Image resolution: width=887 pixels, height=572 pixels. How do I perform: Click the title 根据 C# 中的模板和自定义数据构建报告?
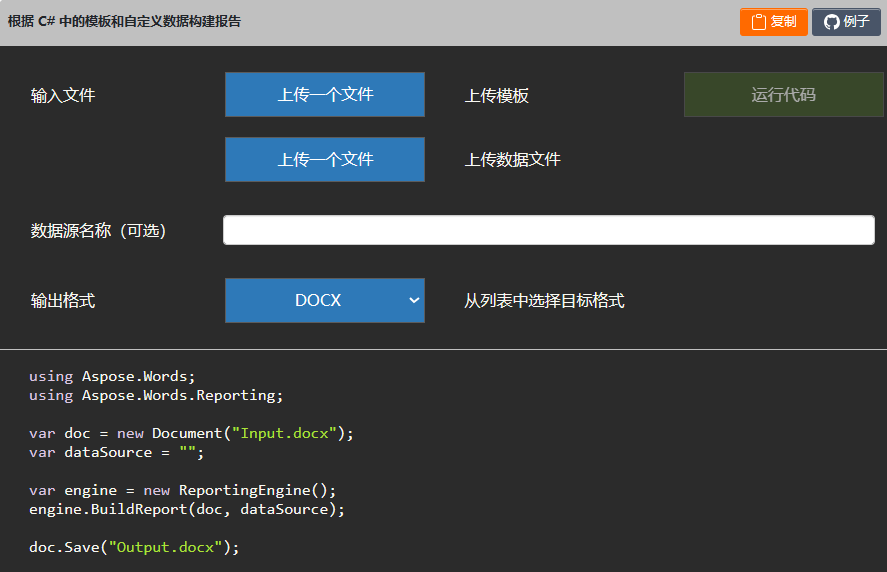coord(124,21)
